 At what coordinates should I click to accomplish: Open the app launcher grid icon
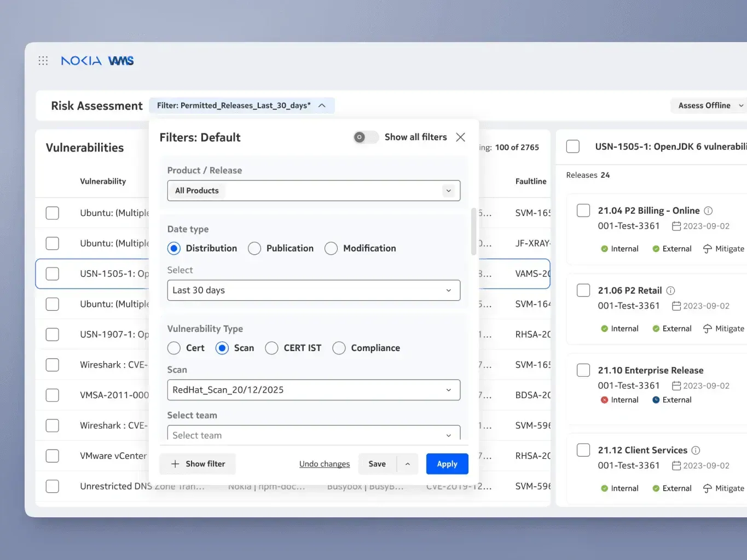coord(43,61)
